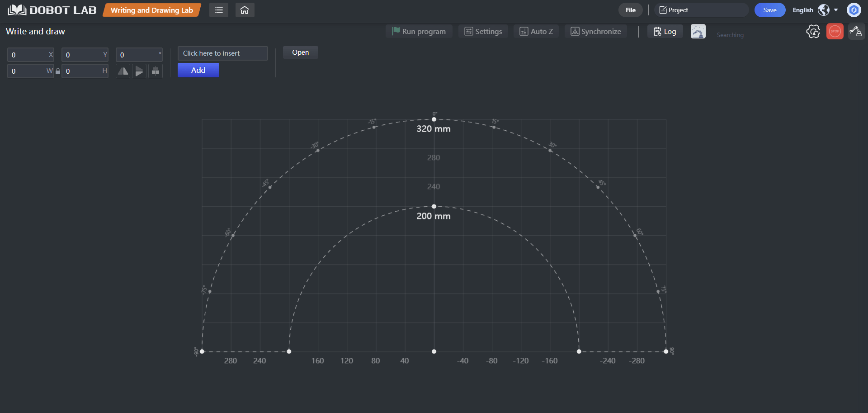The height and width of the screenshot is (413, 868).
Task: Go to the home screen
Action: tap(245, 10)
